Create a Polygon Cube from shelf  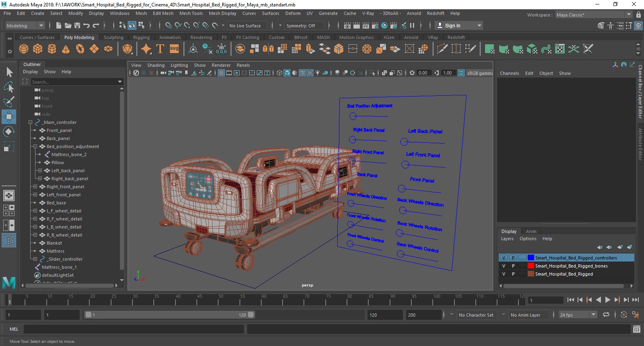[x=38, y=49]
